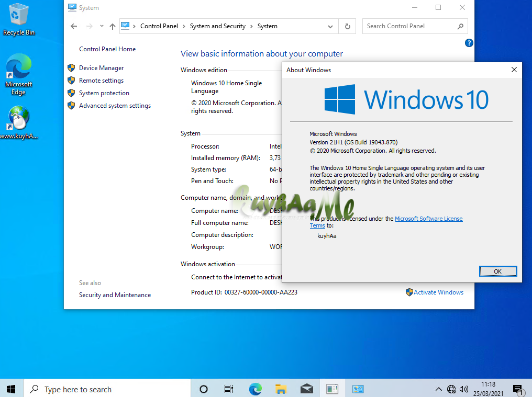
Task: Select System and Security breadcrumb
Action: tap(218, 26)
